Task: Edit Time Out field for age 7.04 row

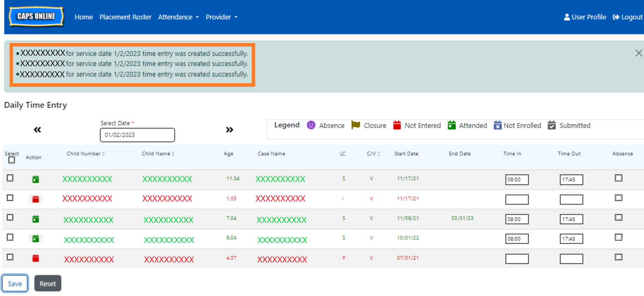Action: pos(571,219)
